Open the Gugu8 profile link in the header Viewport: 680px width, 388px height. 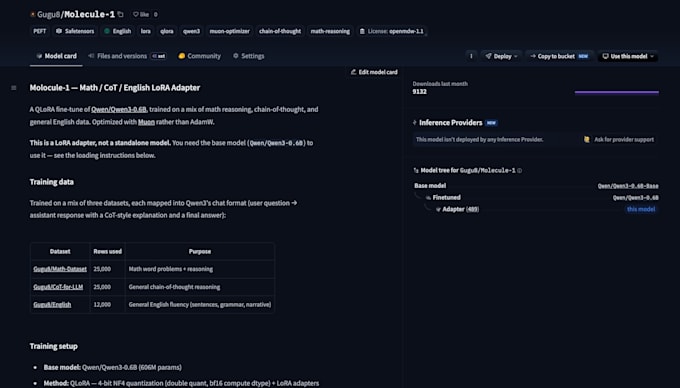pos(48,14)
